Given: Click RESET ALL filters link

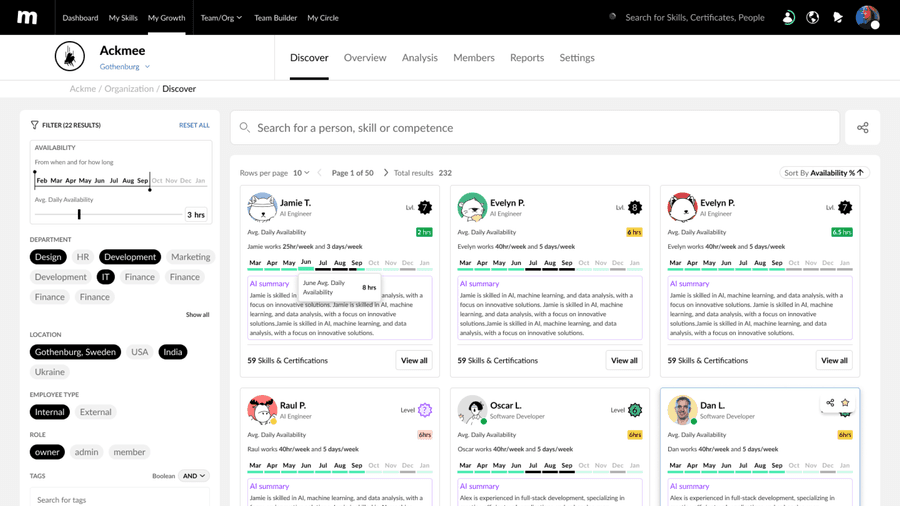Looking at the screenshot, I should 194,125.
